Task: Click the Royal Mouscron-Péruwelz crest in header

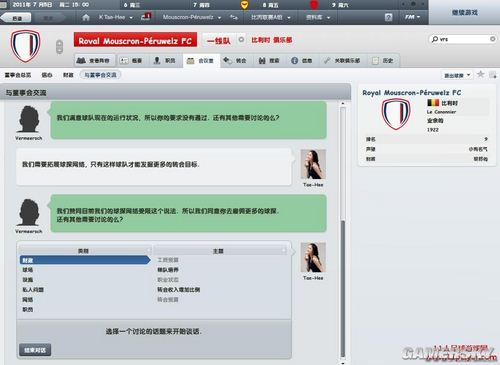Action: point(25,46)
